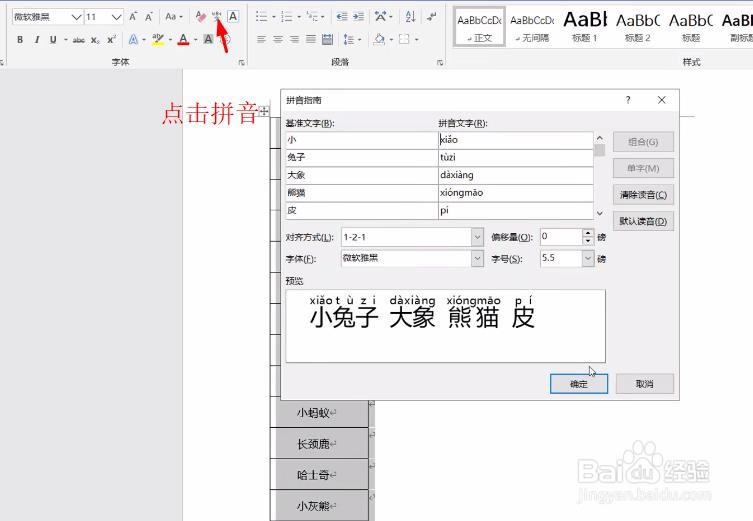Click the 取消 button
This screenshot has height=521, width=753.
point(644,384)
